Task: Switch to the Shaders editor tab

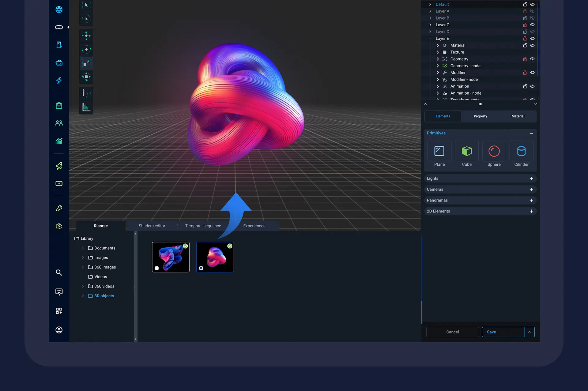Action: 152,226
